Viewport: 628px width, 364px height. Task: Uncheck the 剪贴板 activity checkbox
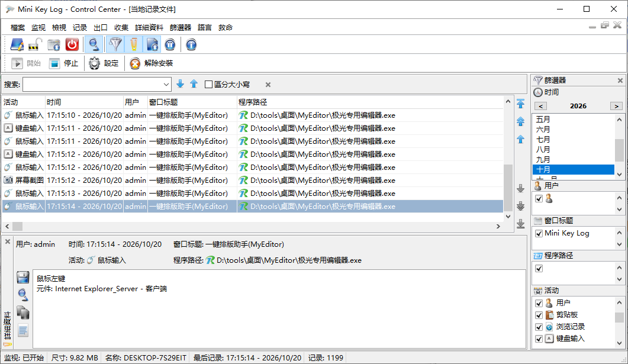[539, 315]
